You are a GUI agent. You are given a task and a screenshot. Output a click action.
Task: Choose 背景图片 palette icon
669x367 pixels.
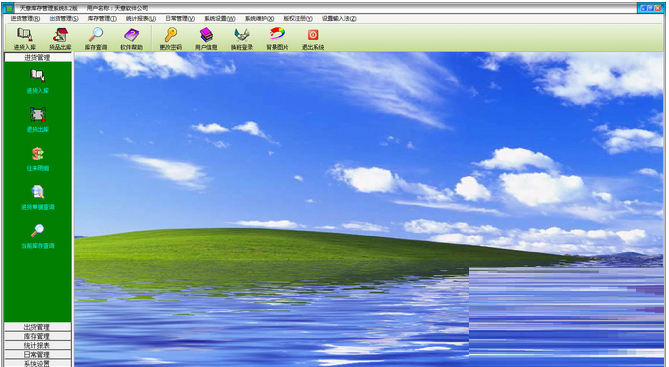277,38
